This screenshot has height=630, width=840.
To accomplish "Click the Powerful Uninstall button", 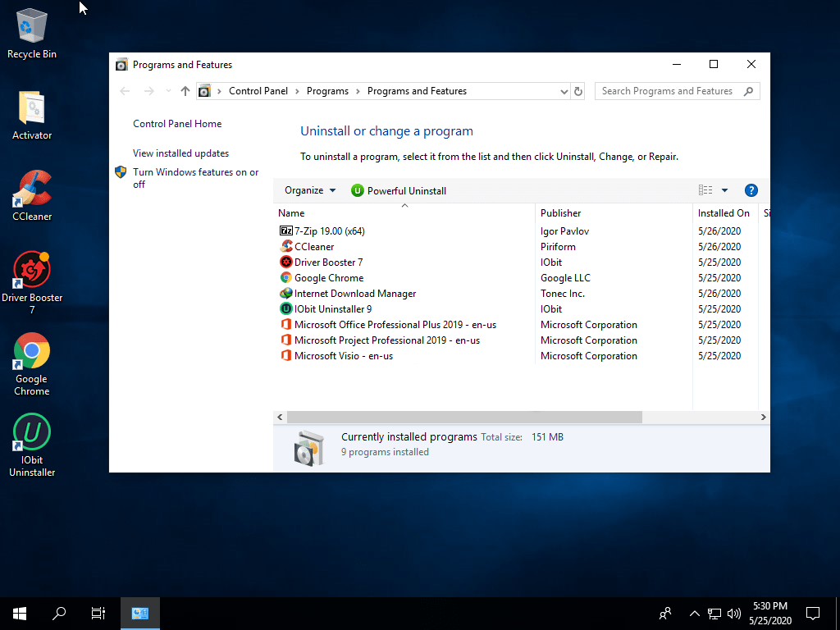I will click(399, 190).
